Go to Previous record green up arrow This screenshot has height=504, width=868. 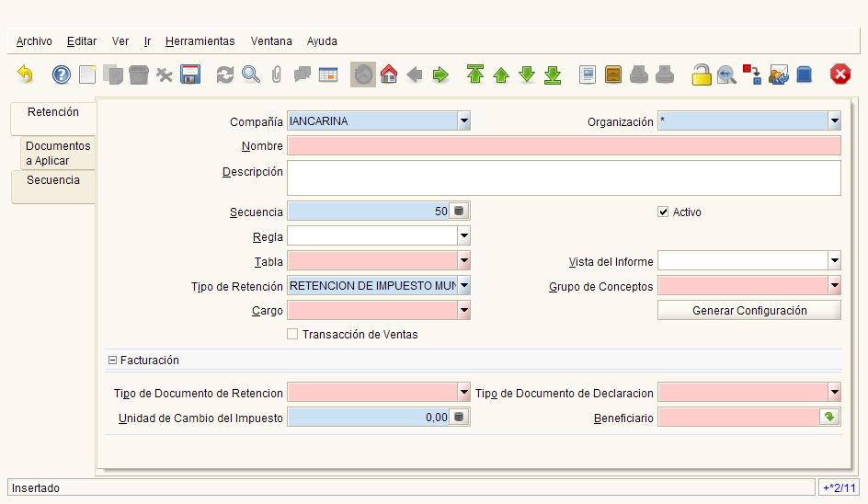click(501, 74)
